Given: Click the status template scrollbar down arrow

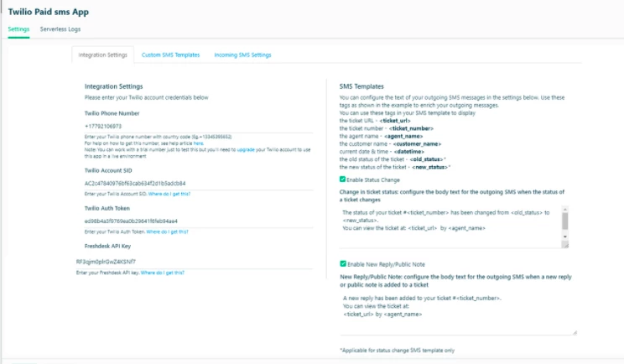Looking at the screenshot, I should (x=565, y=237).
